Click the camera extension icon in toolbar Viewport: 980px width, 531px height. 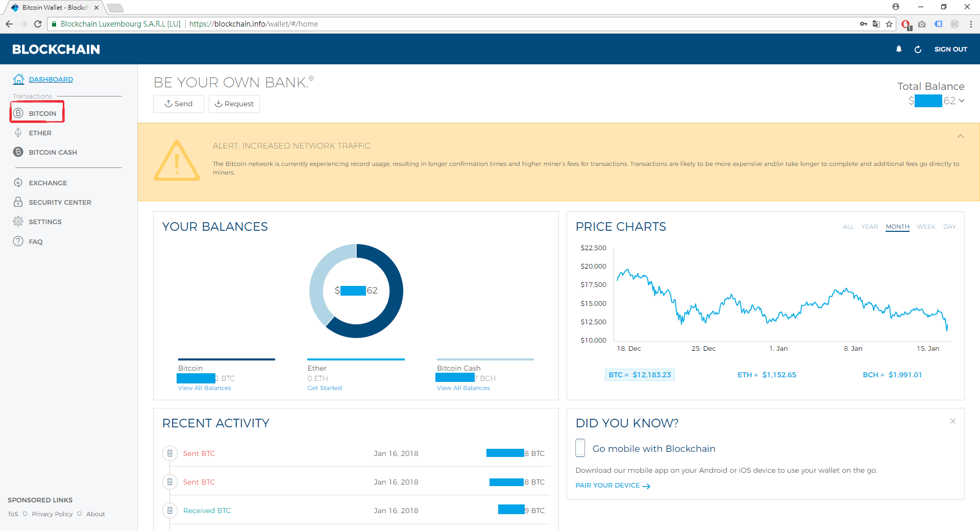(x=922, y=24)
